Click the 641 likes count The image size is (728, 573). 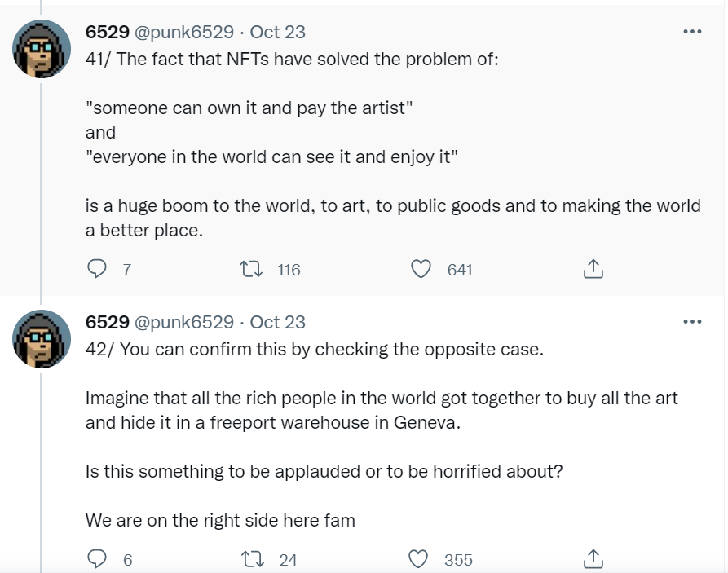460,270
